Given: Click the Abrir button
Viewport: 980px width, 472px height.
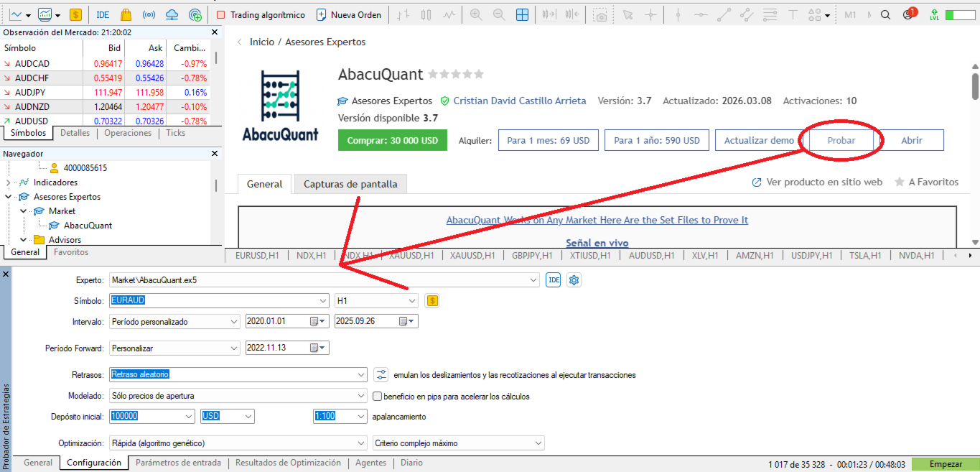Looking at the screenshot, I should [912, 140].
